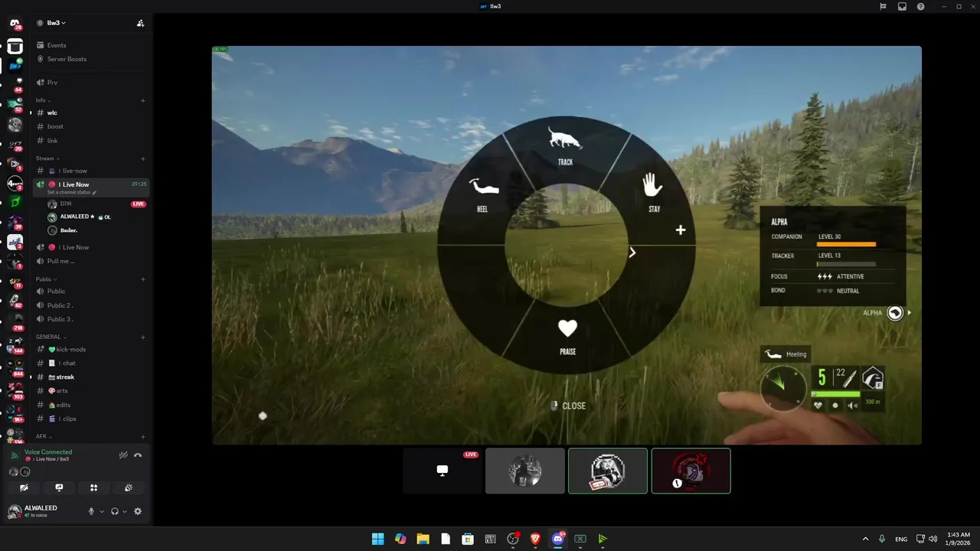Add a channel to the Info category
Viewport: 980px width, 551px height.
(x=143, y=100)
